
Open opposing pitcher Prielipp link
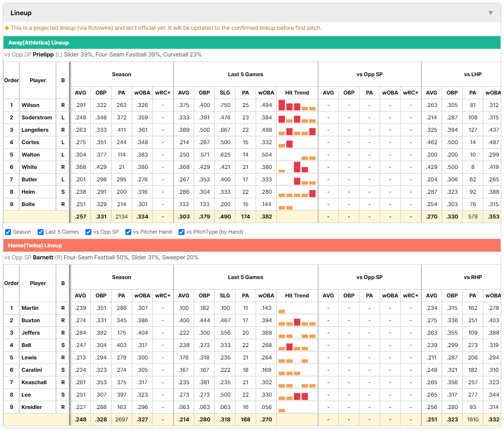click(43, 55)
